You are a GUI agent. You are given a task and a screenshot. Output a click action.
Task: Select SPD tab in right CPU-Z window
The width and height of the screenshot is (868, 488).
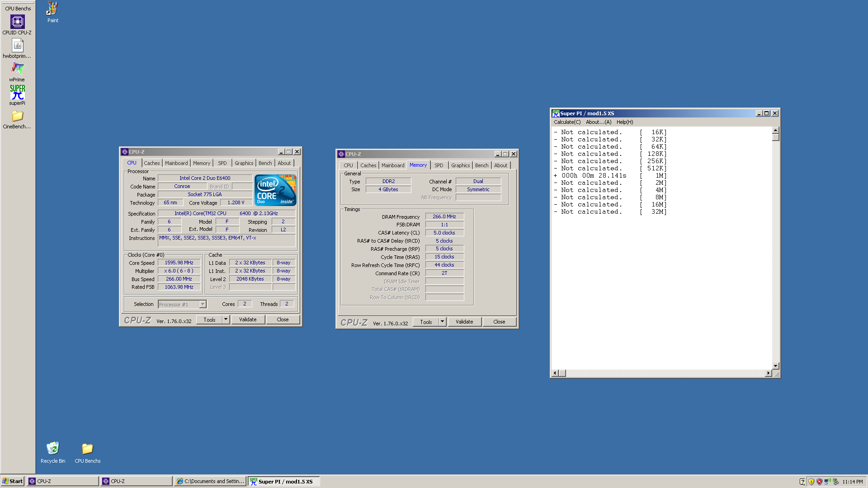pos(439,165)
